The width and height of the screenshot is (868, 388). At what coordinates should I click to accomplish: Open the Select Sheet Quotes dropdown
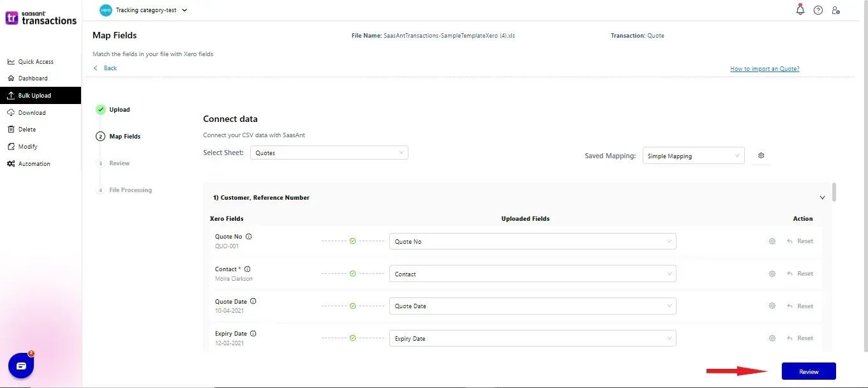[x=329, y=153]
